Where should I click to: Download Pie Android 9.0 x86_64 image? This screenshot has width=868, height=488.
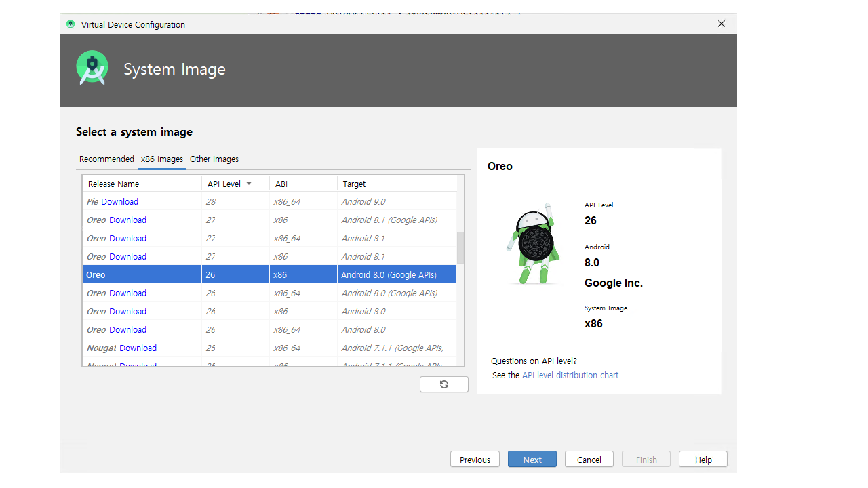119,202
